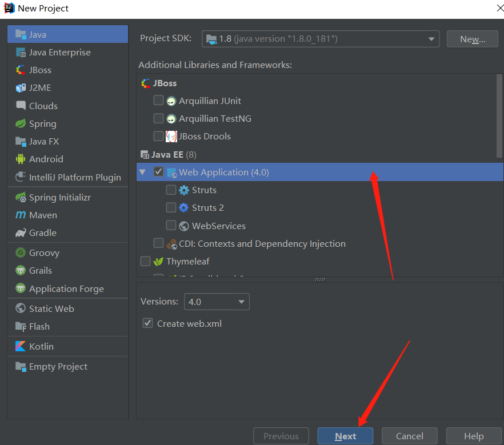
Task: Select the Web Application (4.0) row
Action: (x=320, y=172)
